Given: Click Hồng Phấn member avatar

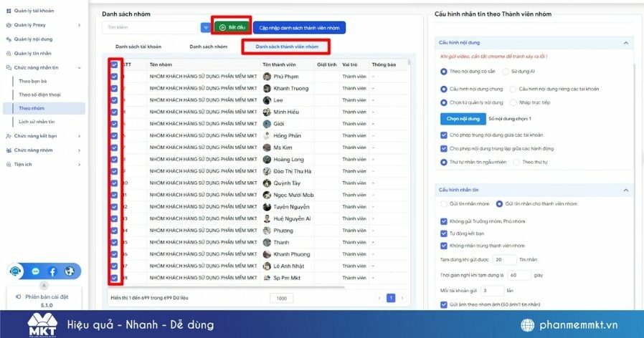Looking at the screenshot, I should tap(267, 136).
